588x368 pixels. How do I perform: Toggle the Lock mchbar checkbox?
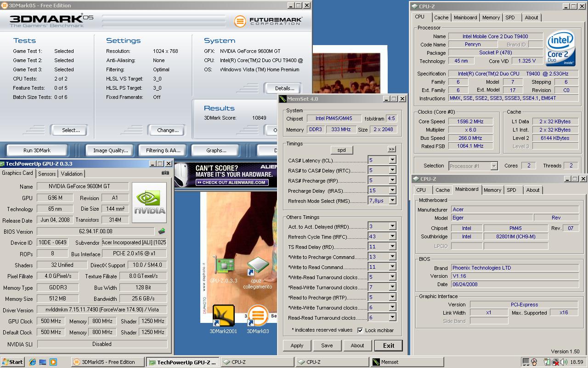(x=360, y=330)
